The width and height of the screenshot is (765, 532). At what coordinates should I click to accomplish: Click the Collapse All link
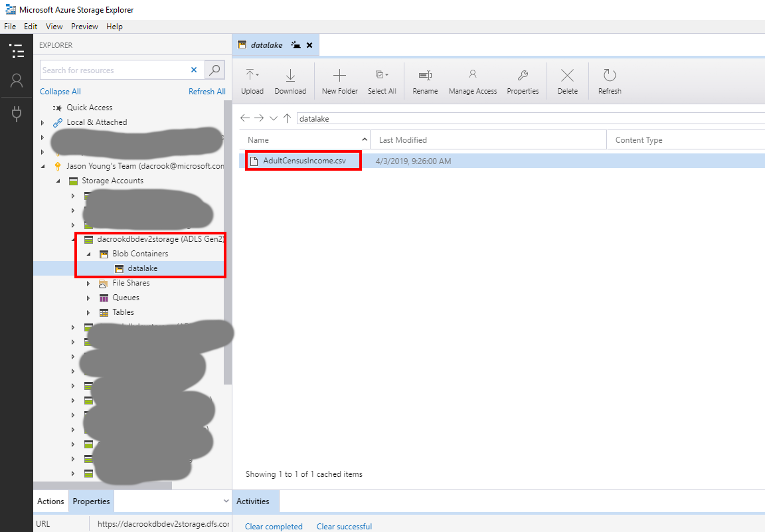click(60, 91)
